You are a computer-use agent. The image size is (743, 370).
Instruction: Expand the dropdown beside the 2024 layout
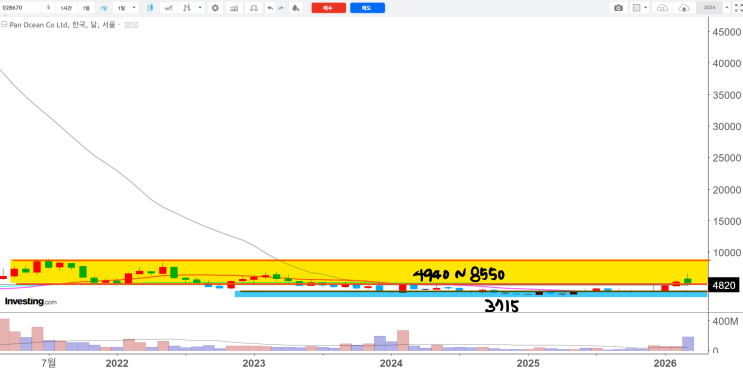pyautogui.click(x=727, y=8)
